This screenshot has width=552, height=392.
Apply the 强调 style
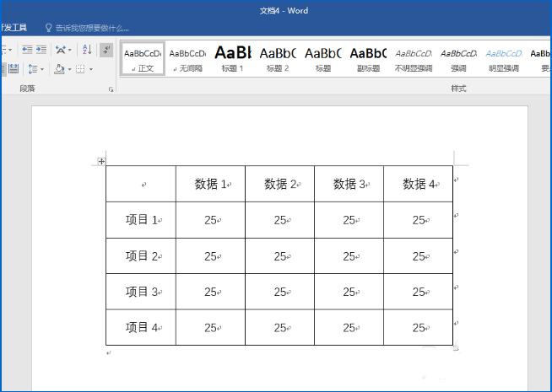coord(458,59)
